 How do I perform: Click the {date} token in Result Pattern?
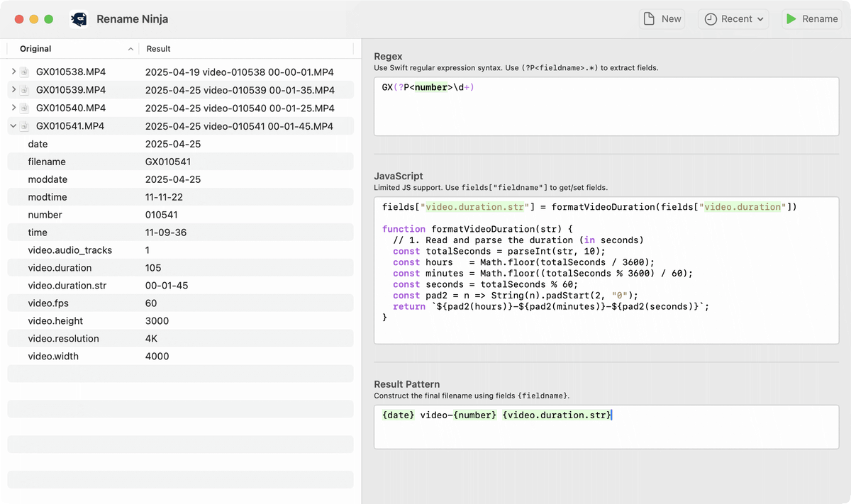(398, 415)
